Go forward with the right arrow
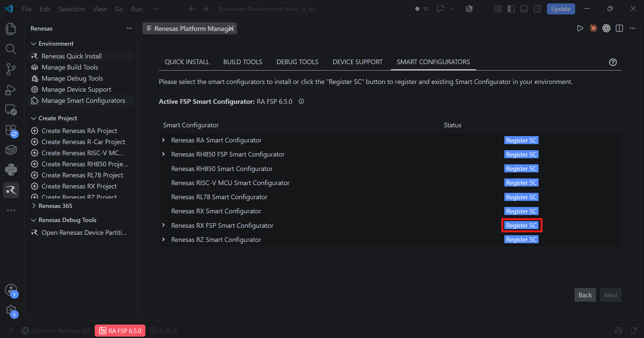 205,9
